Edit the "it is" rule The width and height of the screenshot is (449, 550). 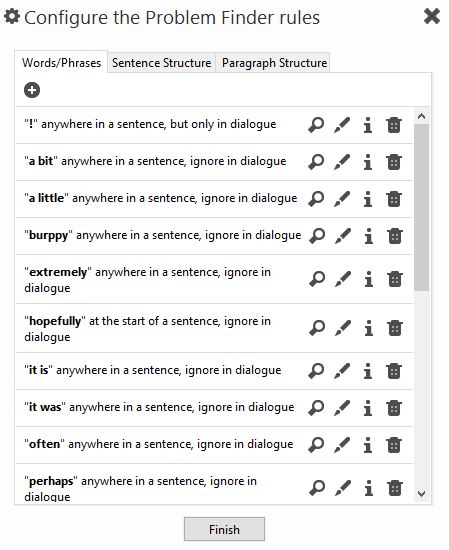tap(342, 371)
